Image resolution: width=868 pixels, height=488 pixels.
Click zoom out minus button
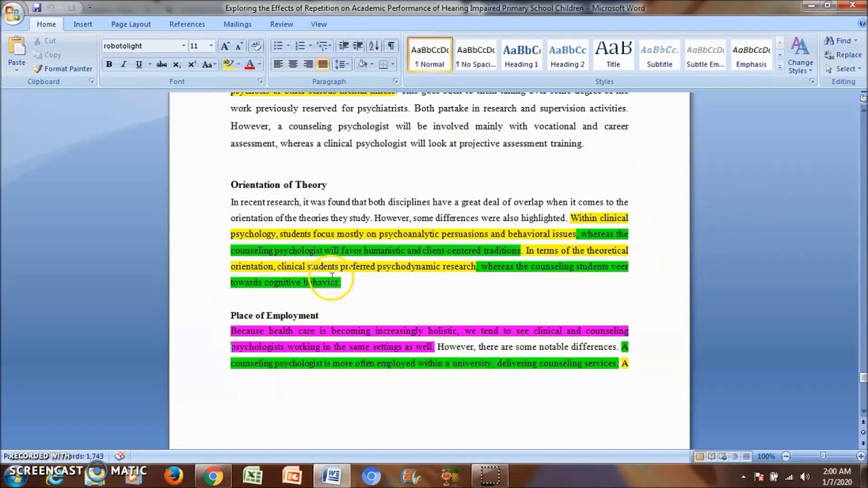point(786,457)
